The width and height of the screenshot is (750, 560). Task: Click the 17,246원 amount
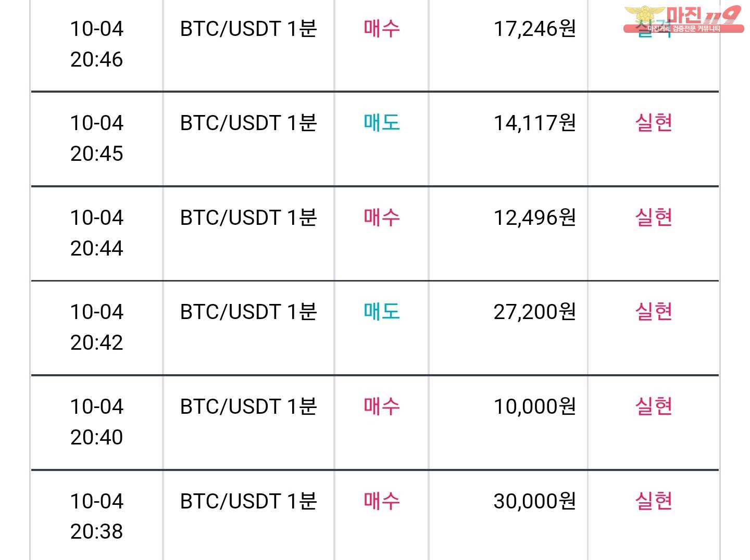click(534, 29)
